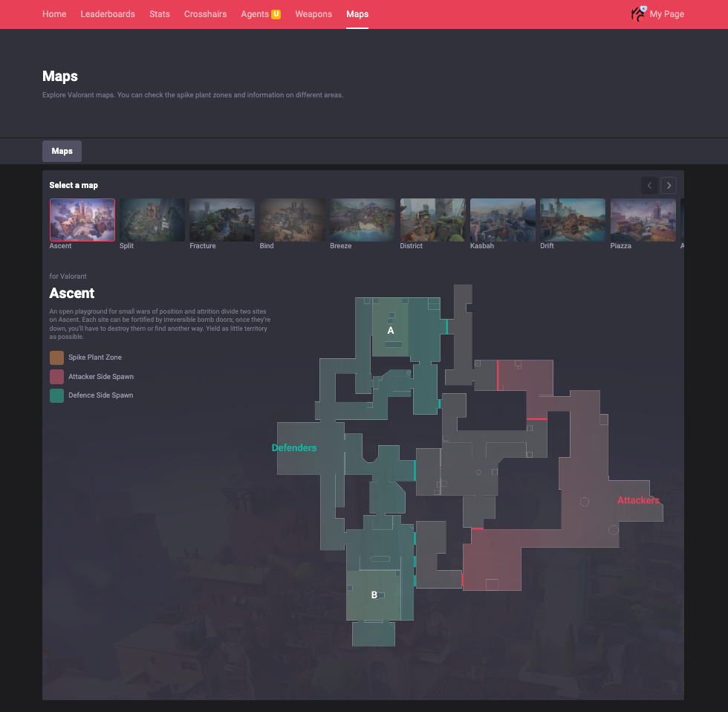Open My Page link
This screenshot has height=712, width=728.
point(667,14)
